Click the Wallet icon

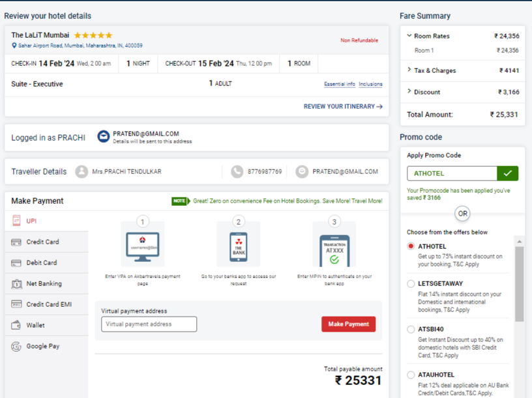click(x=16, y=326)
